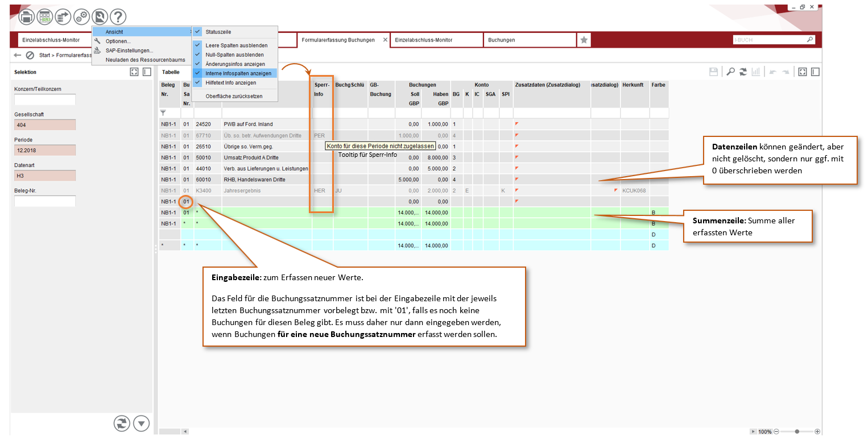
Task: Select Neuladen des Ressourcenbaums
Action: click(x=142, y=60)
